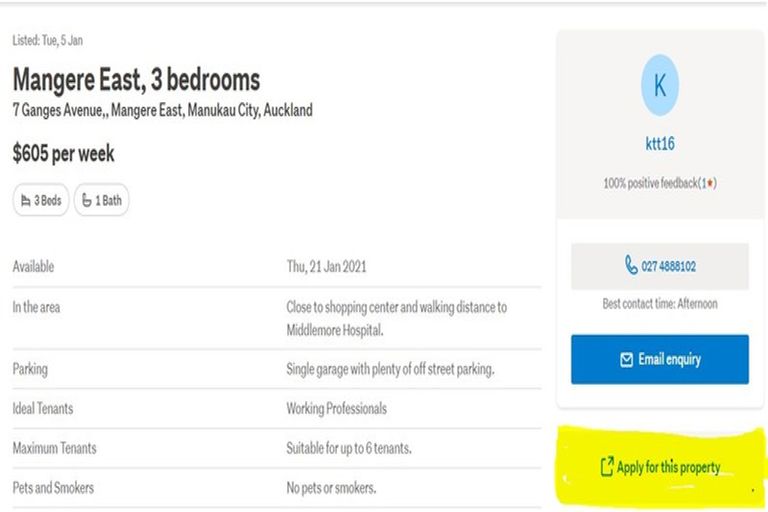This screenshot has width=768, height=512.
Task: Click the Listed: Tue, 5 Jan text
Action: (x=47, y=41)
